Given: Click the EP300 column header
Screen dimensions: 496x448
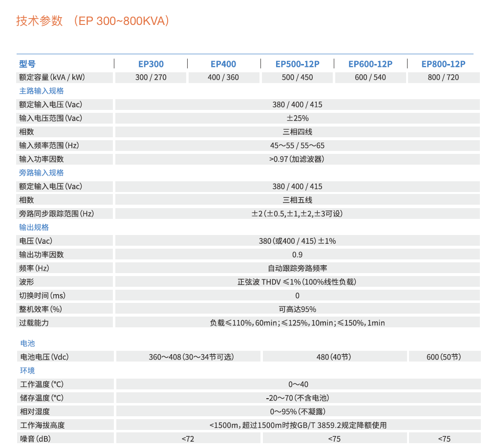Looking at the screenshot, I should [151, 64].
